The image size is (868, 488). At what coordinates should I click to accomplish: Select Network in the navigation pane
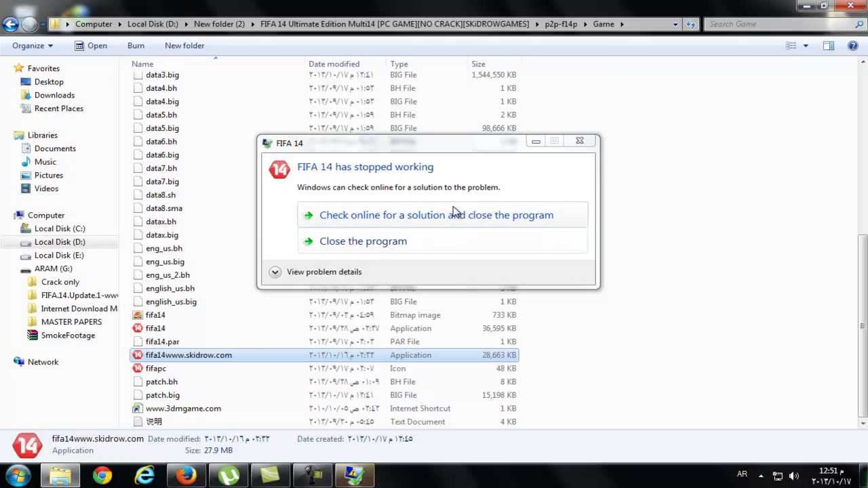(43, 362)
